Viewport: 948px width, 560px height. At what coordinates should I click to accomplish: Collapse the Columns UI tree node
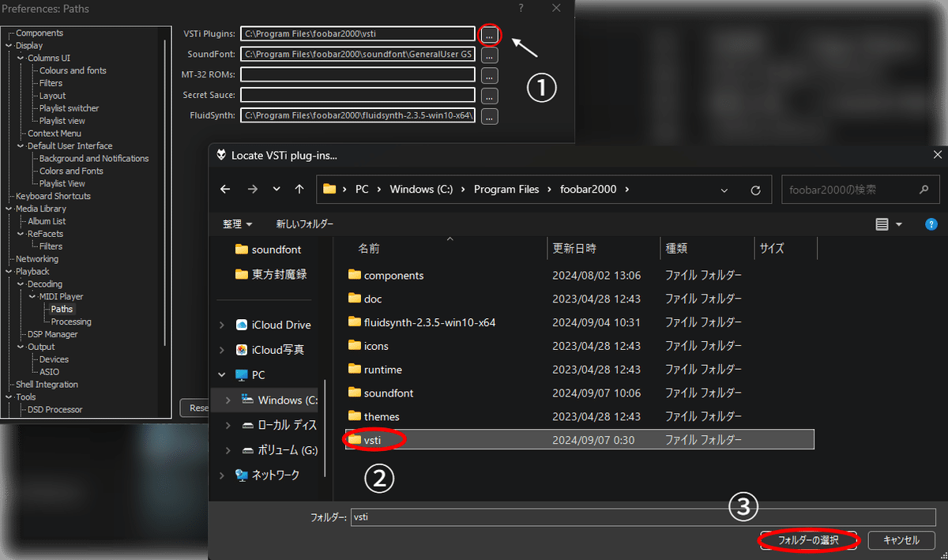[x=21, y=58]
